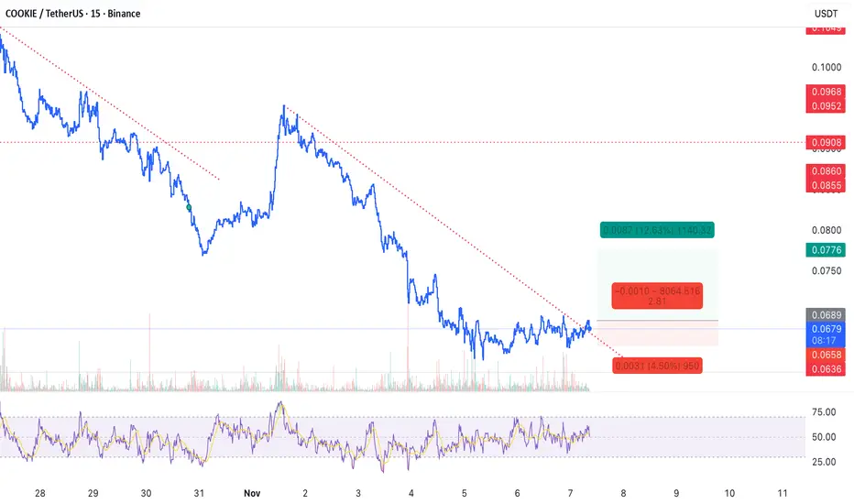Select the red 0.0031 (4.50%) stop label
The height and width of the screenshot is (504, 854).
point(657,366)
